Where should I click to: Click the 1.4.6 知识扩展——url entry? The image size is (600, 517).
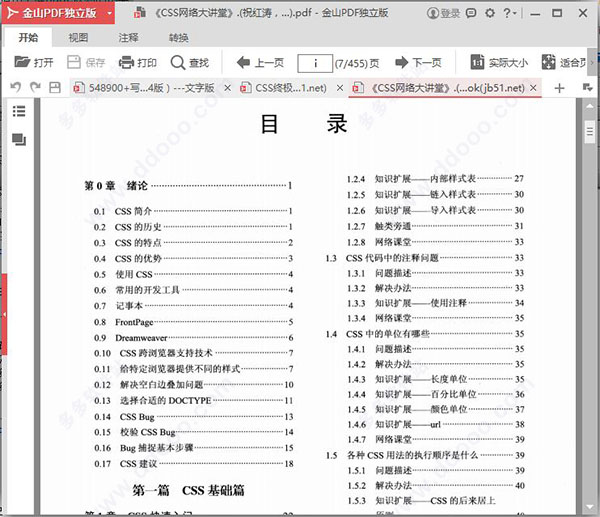(x=436, y=424)
